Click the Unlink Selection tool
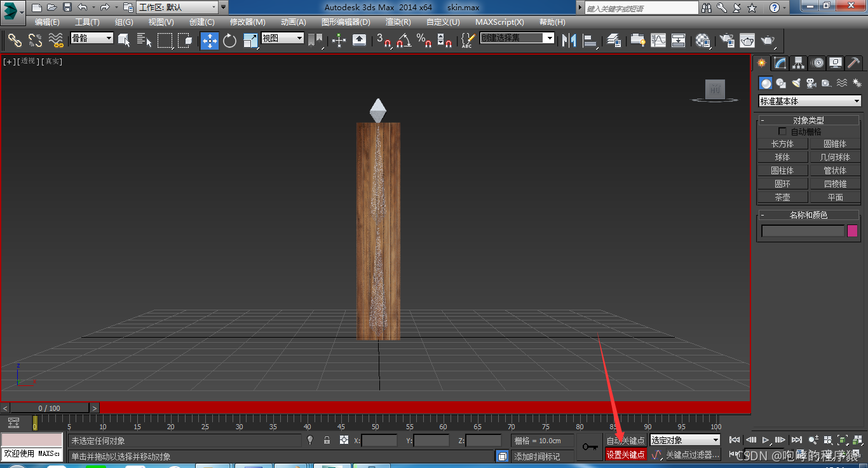Viewport: 868px width, 468px height. point(36,41)
